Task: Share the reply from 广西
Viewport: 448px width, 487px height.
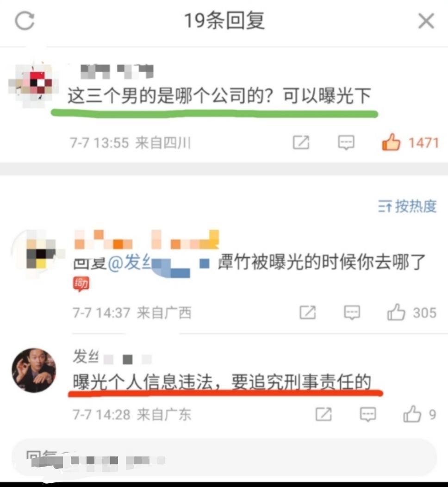Action: 308,312
